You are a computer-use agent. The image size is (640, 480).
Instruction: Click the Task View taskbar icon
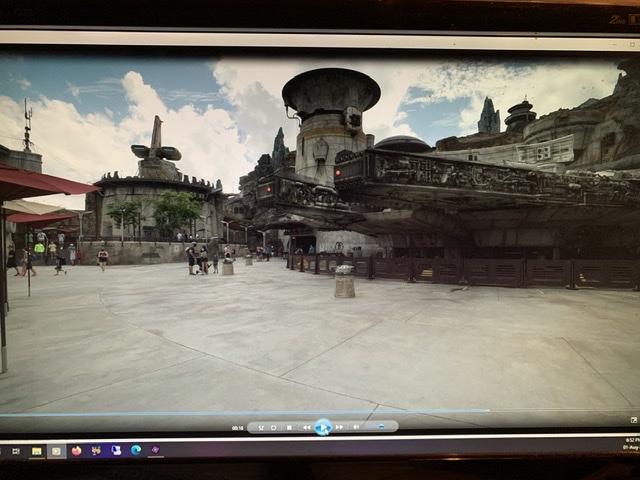(15, 451)
